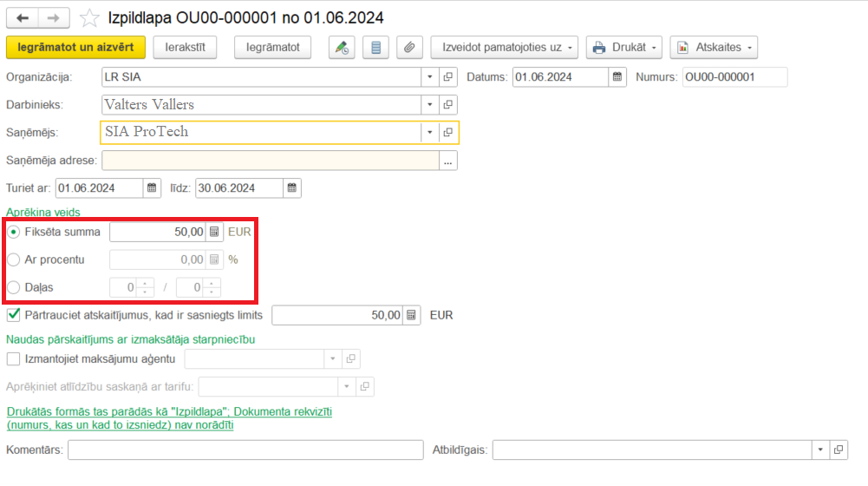This screenshot has width=868, height=486.
Task: Open the Saņēmējs record with open icon
Action: tap(447, 133)
